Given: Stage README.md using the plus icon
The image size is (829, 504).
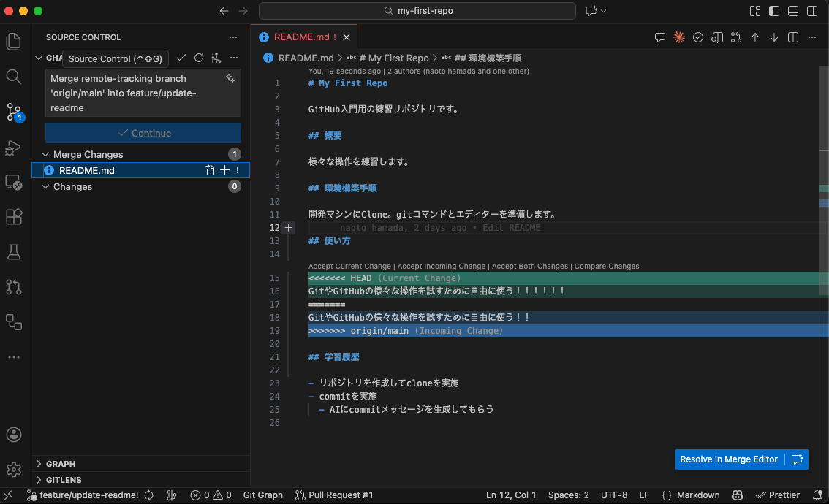Looking at the screenshot, I should pos(224,169).
